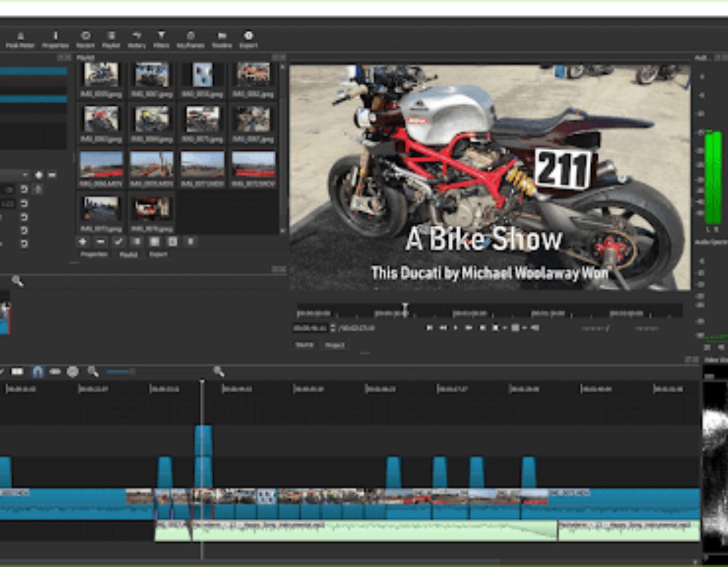Select the first MOV clip thumbnail in playlist

click(x=101, y=164)
